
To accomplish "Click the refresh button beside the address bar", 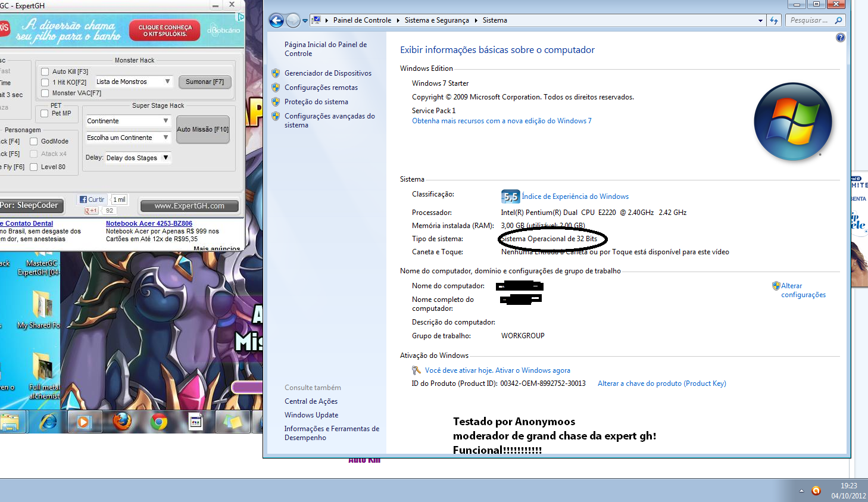I will pos(774,21).
